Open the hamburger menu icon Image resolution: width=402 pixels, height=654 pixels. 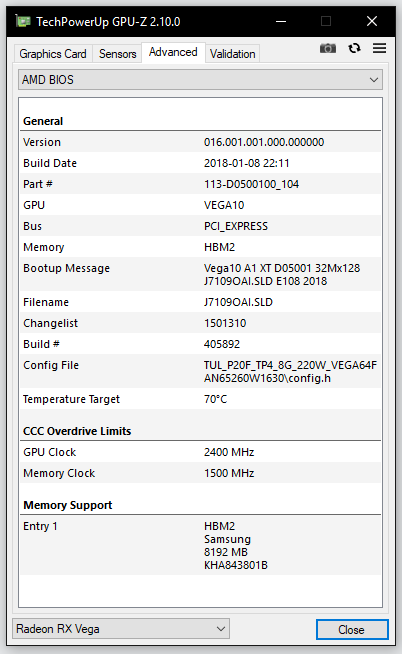pyautogui.click(x=379, y=48)
